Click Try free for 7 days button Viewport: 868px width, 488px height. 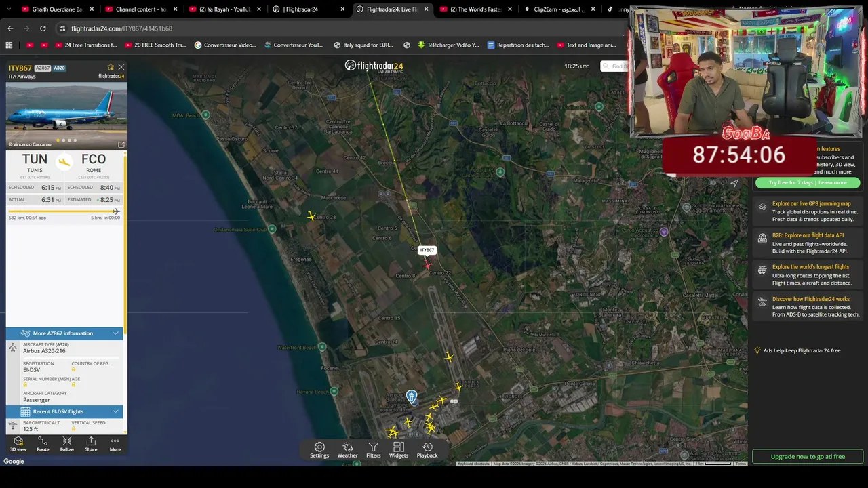pyautogui.click(x=808, y=182)
